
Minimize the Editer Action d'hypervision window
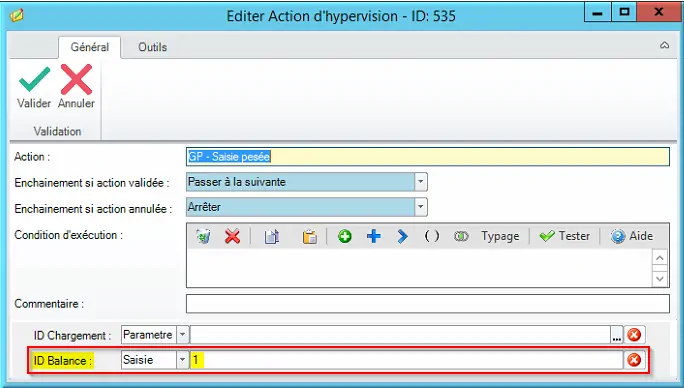[597, 12]
